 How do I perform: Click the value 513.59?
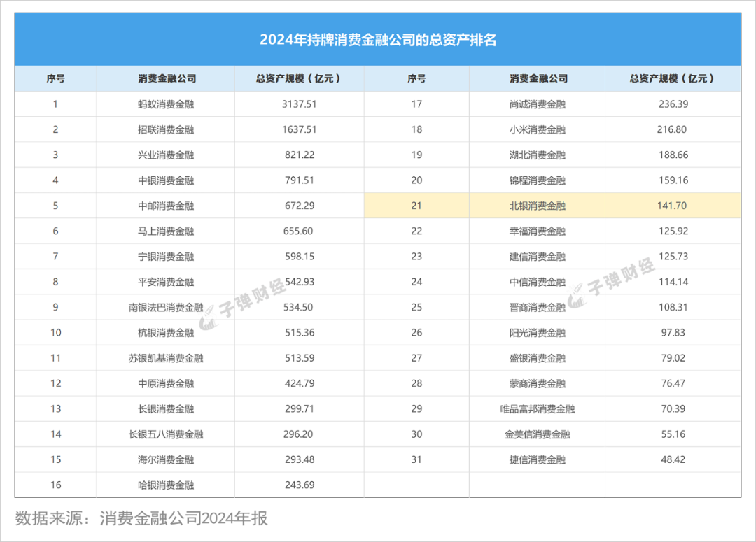coord(300,358)
